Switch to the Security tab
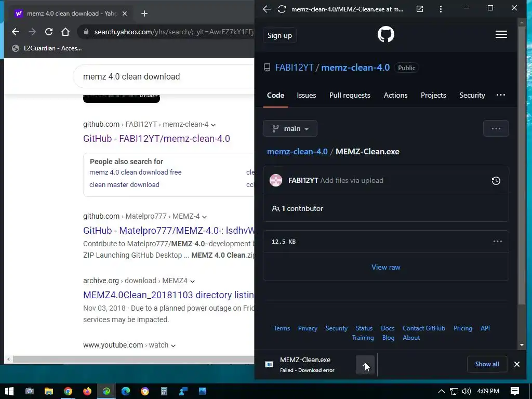Screen dimensions: 532x399 [x=472, y=96]
